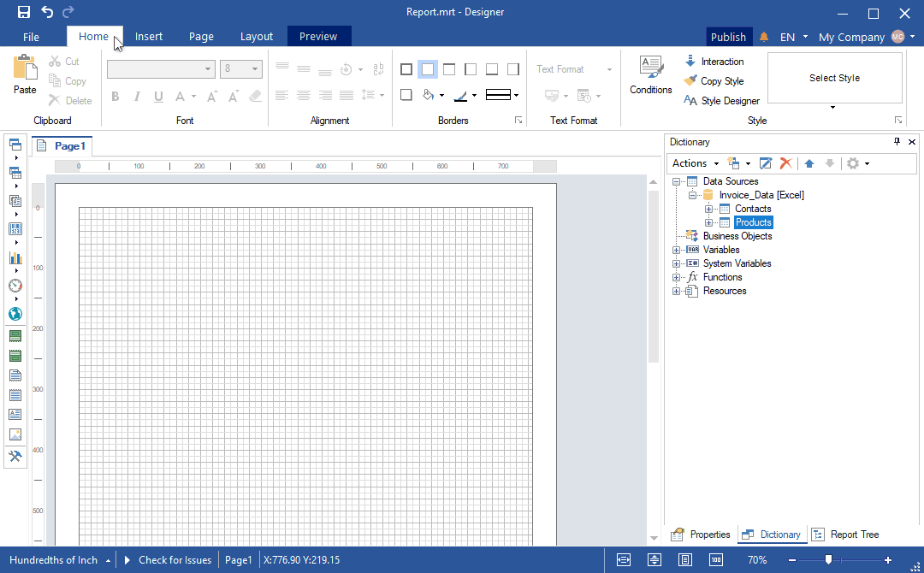Image resolution: width=924 pixels, height=573 pixels.
Task: Toggle bold formatting
Action: tap(115, 96)
